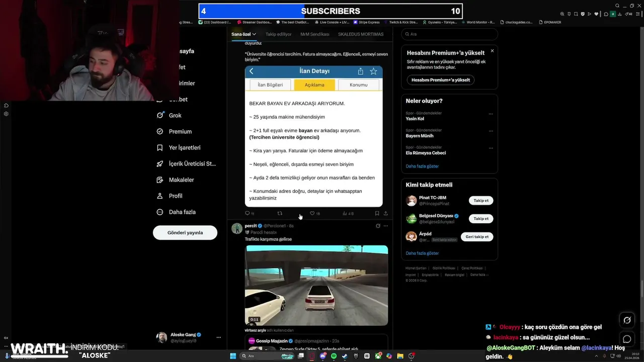Click Hesabını Premium+'a yükselt button
Screen dimensions: 644x362
tap(441, 80)
